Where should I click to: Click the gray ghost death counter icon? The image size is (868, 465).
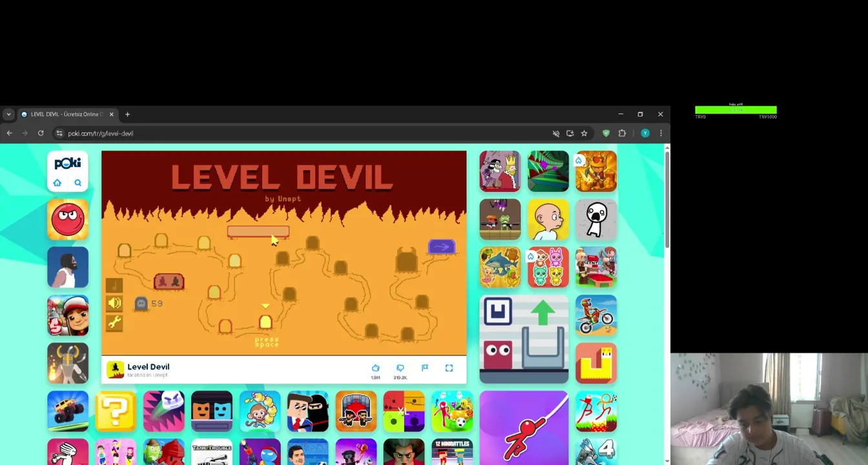click(x=141, y=303)
